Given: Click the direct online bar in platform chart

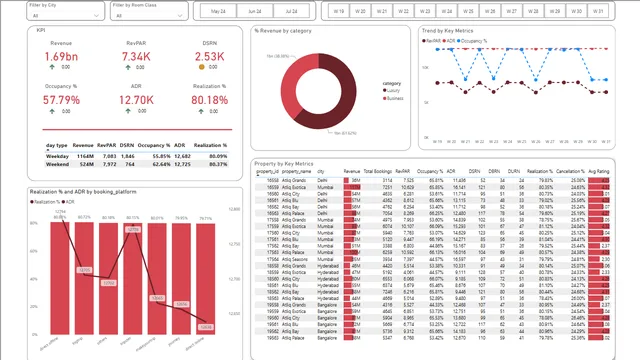Looking at the screenshot, I should [206, 279].
